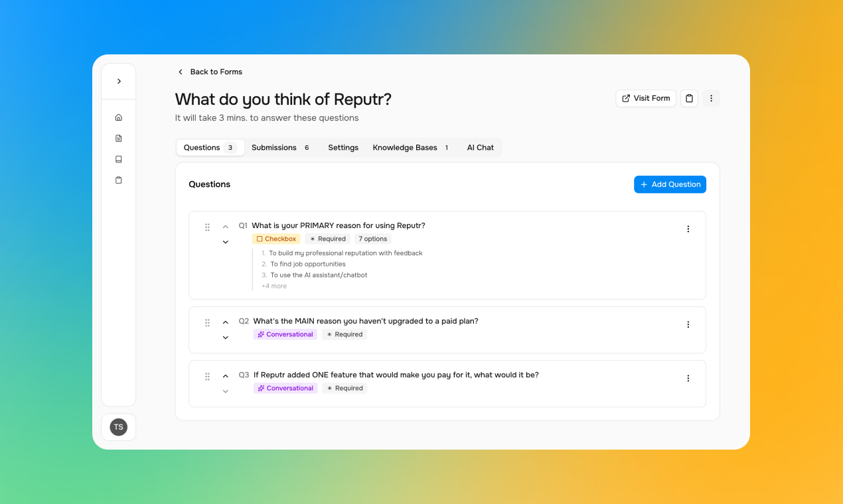Image resolution: width=843 pixels, height=504 pixels.
Task: Open Q1's three-dot options menu
Action: pos(688,229)
